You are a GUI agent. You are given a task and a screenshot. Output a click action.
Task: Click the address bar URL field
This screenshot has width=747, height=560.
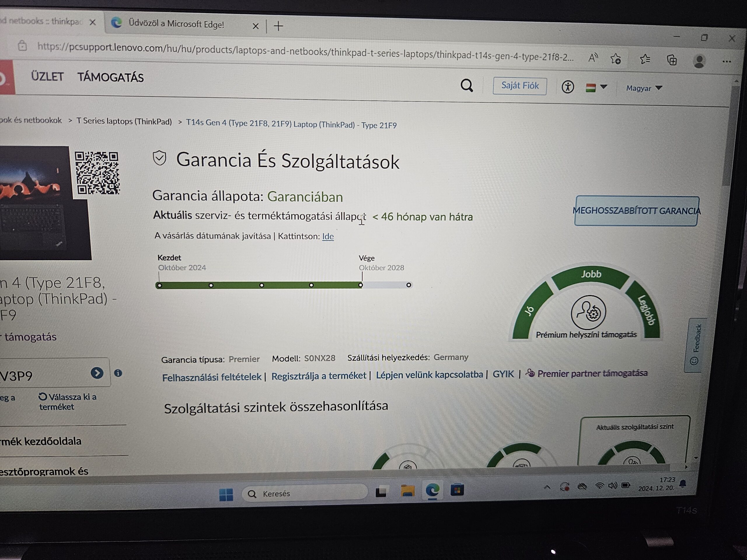point(305,52)
